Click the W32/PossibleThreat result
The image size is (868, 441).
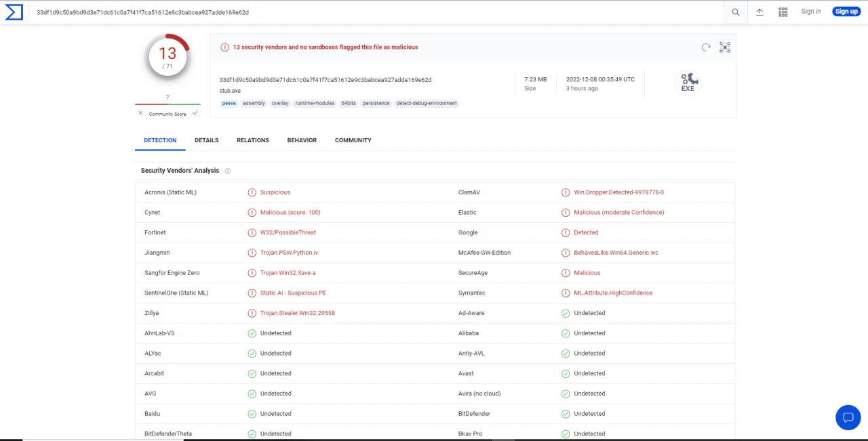288,232
